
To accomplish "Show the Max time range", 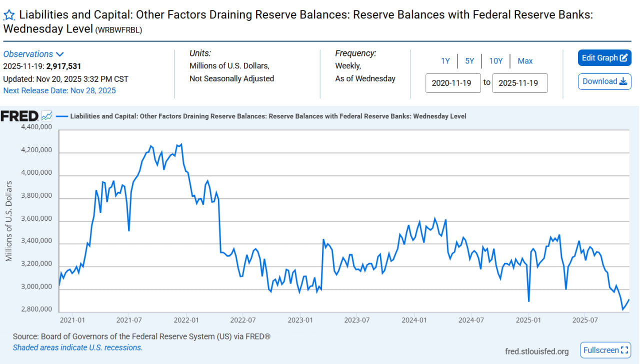I will [525, 61].
